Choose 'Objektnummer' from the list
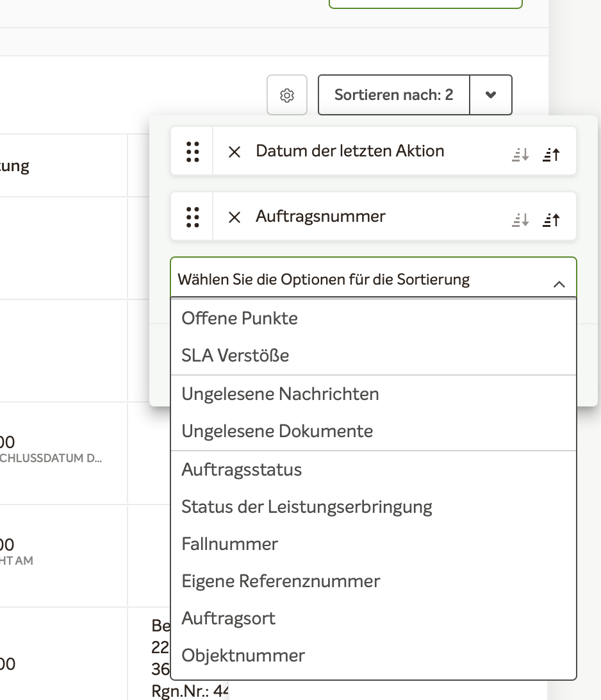 [x=374, y=655]
